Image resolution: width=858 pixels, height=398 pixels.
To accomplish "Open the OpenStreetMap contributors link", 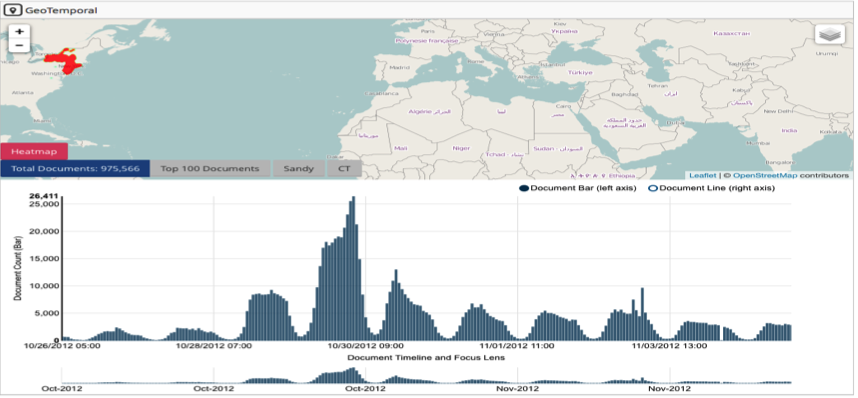I will pyautogui.click(x=765, y=175).
